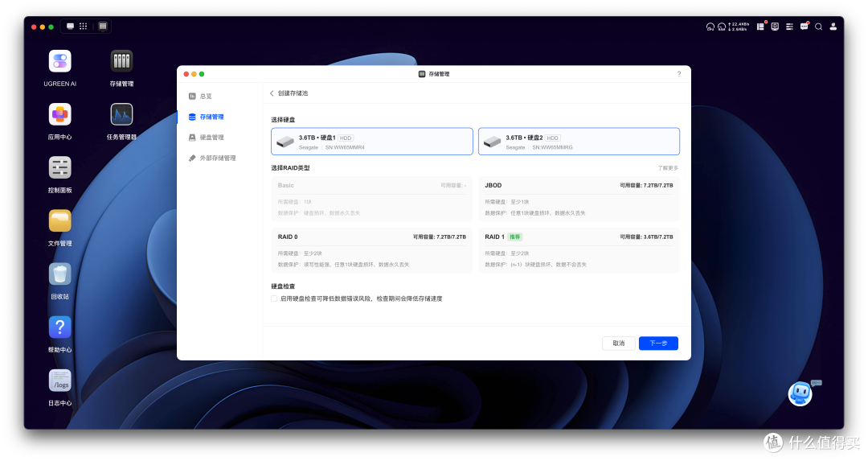Choose the JBOD RAID type

point(579,199)
